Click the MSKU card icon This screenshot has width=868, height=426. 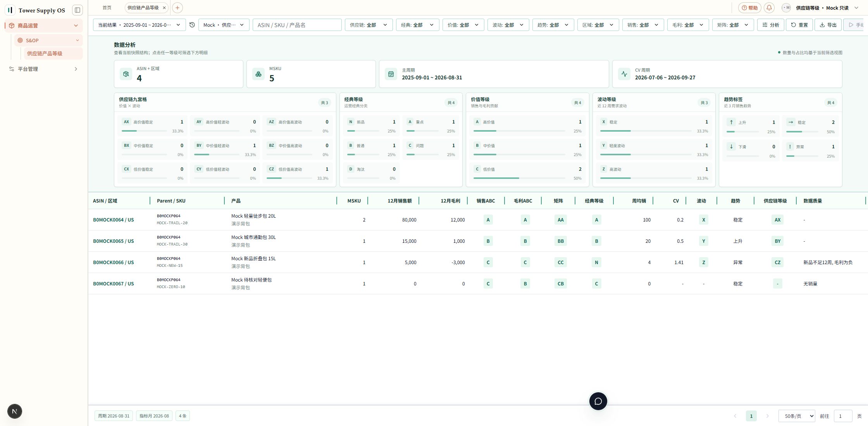pos(258,74)
